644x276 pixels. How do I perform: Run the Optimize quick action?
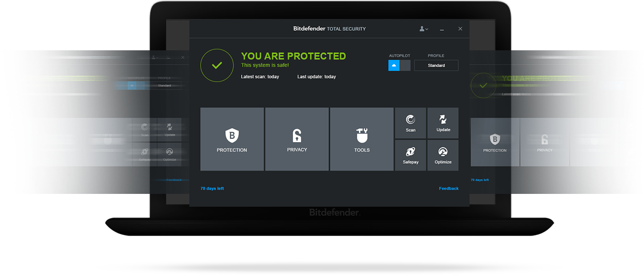443,155
